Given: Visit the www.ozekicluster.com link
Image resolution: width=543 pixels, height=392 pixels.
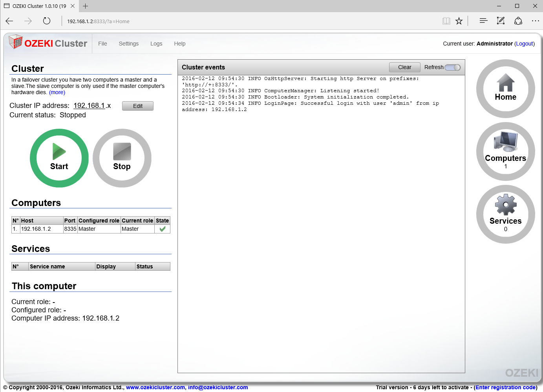Looking at the screenshot, I should coord(155,387).
